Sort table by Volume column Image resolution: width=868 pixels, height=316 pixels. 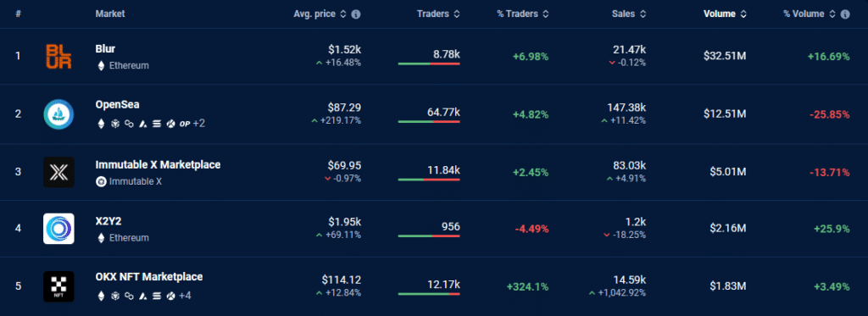click(x=725, y=14)
